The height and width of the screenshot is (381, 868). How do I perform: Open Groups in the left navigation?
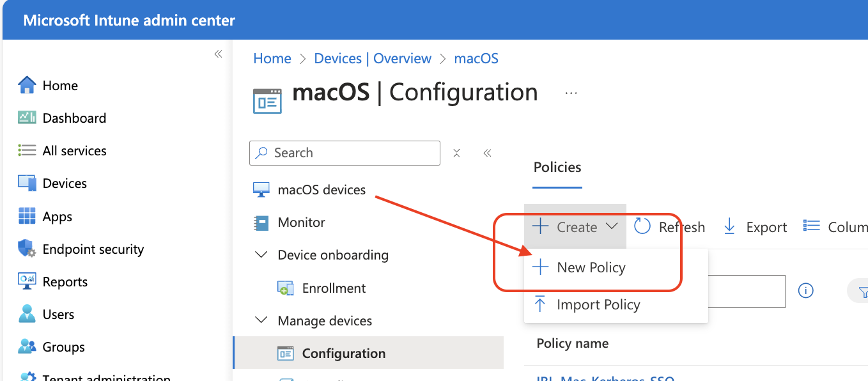(x=63, y=347)
